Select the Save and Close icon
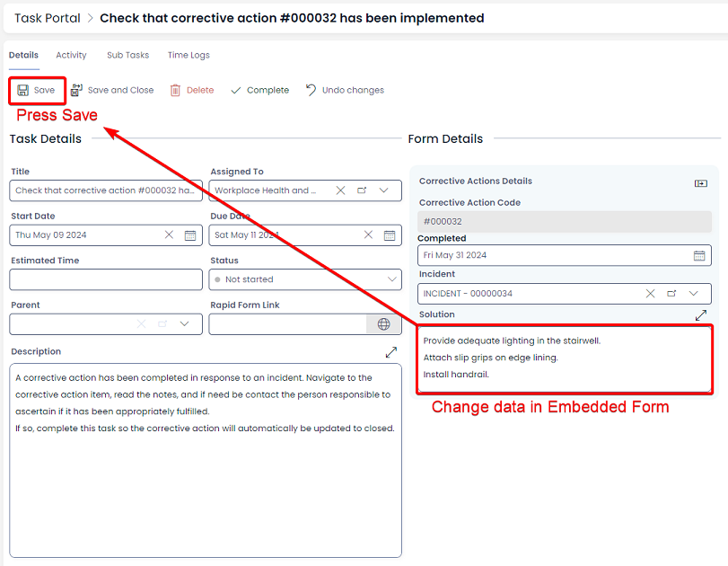This screenshot has height=566, width=728. coord(76,90)
